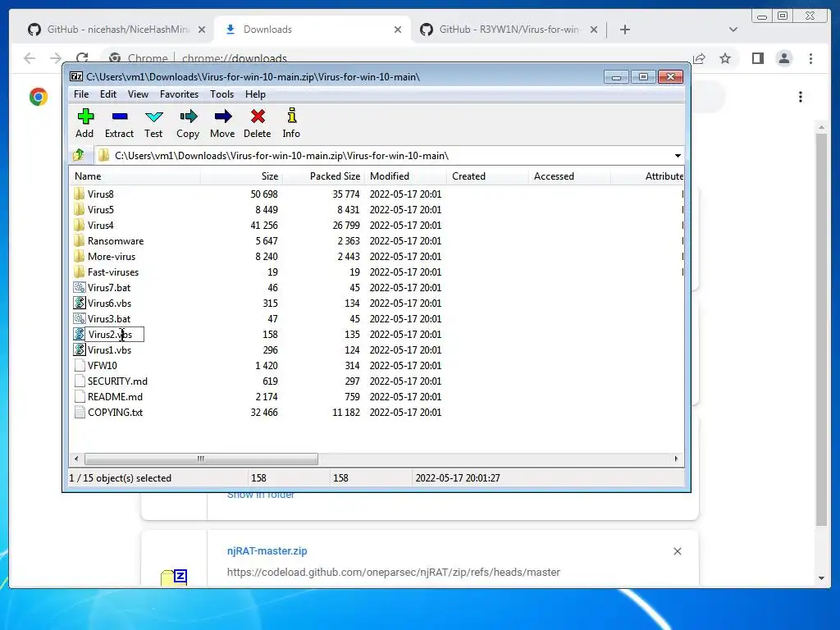Open the Help menu in 7-Zip
This screenshot has height=630, width=840.
pos(256,94)
